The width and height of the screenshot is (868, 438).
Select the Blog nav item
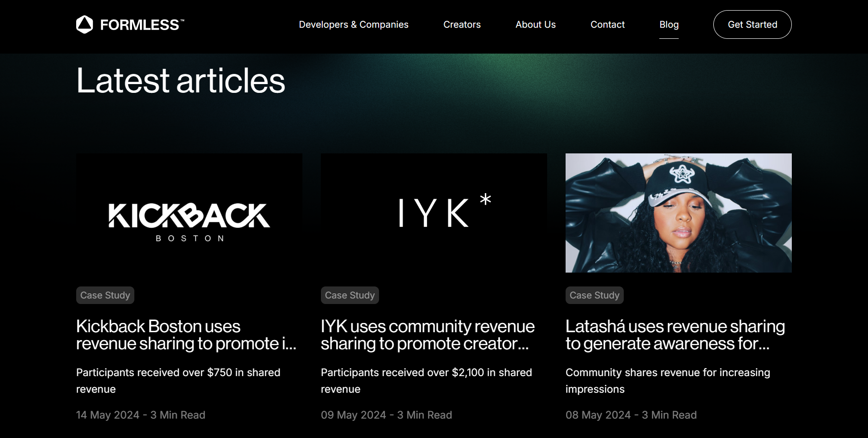coord(669,24)
